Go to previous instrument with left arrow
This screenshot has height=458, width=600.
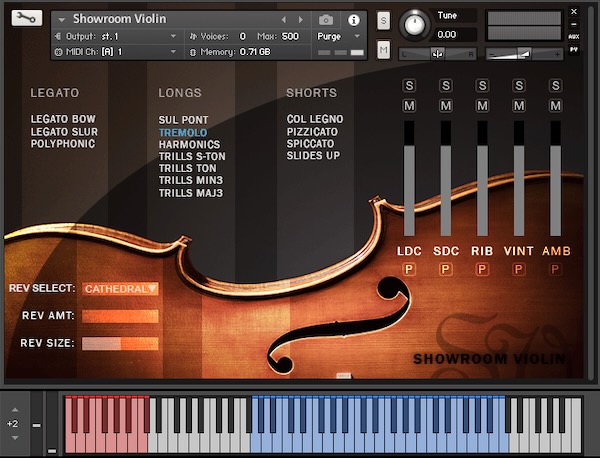[x=284, y=20]
